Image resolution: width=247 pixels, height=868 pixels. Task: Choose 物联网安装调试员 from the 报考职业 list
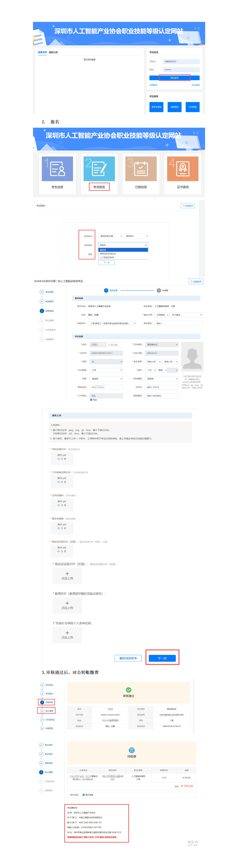pyautogui.click(x=123, y=254)
